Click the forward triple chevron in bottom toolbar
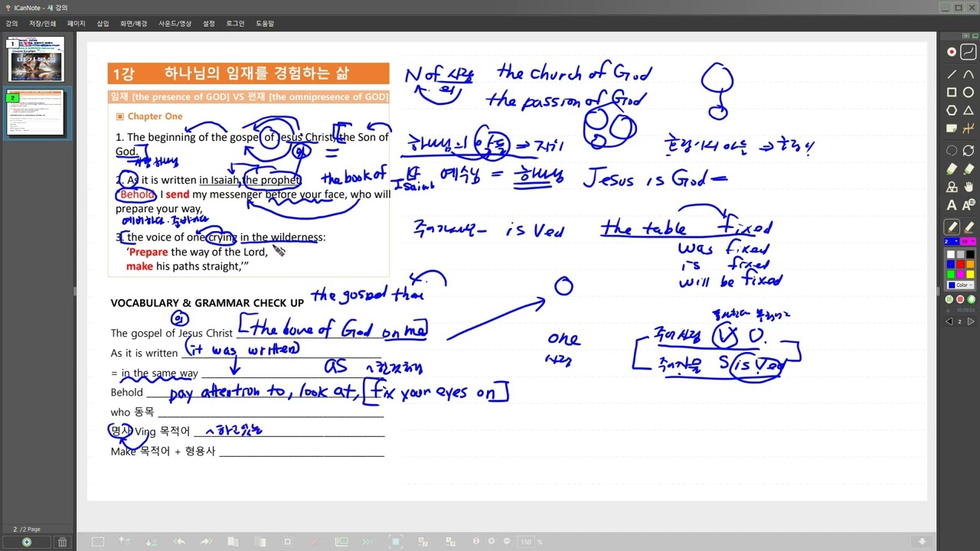Screen dimensions: 980x551 point(367,542)
